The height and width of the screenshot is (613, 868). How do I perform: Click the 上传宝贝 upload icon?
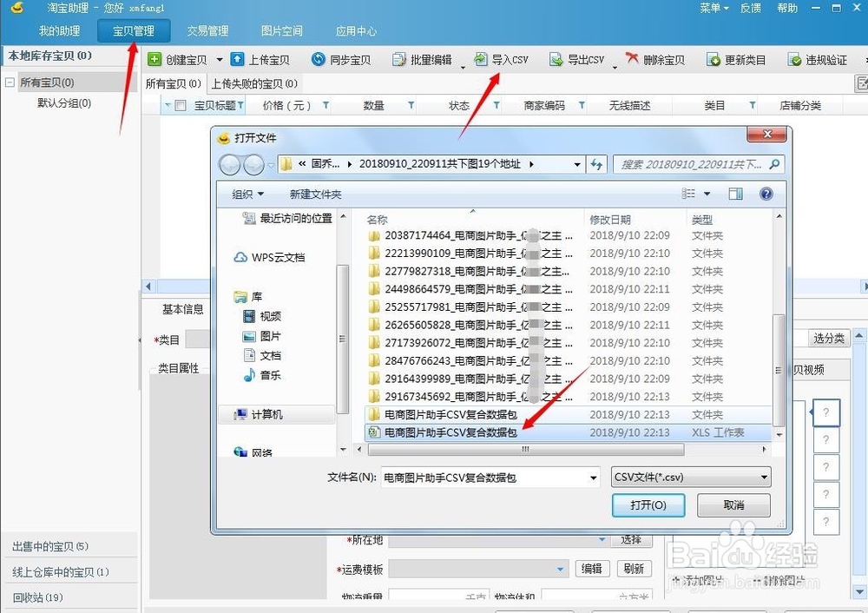point(237,59)
